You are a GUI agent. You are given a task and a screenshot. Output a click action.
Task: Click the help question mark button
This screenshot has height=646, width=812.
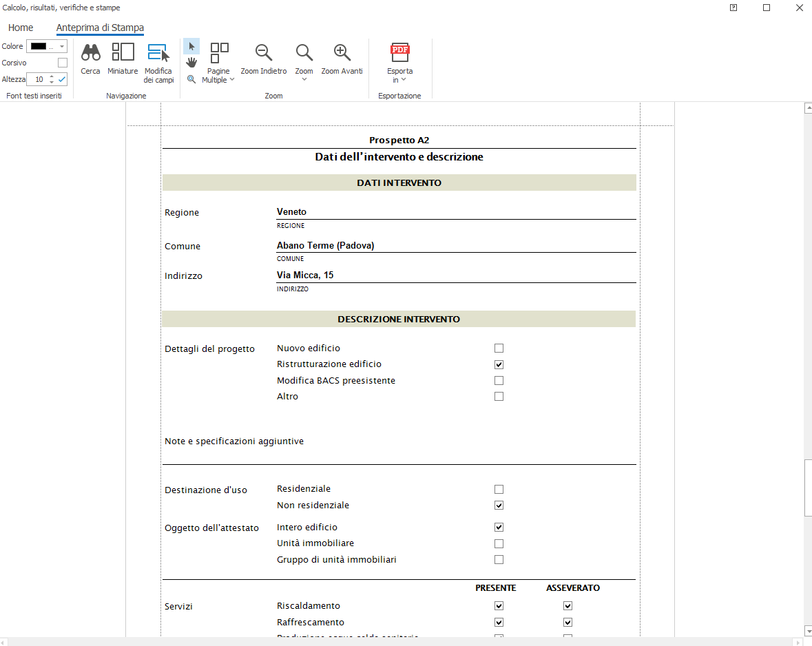click(733, 8)
